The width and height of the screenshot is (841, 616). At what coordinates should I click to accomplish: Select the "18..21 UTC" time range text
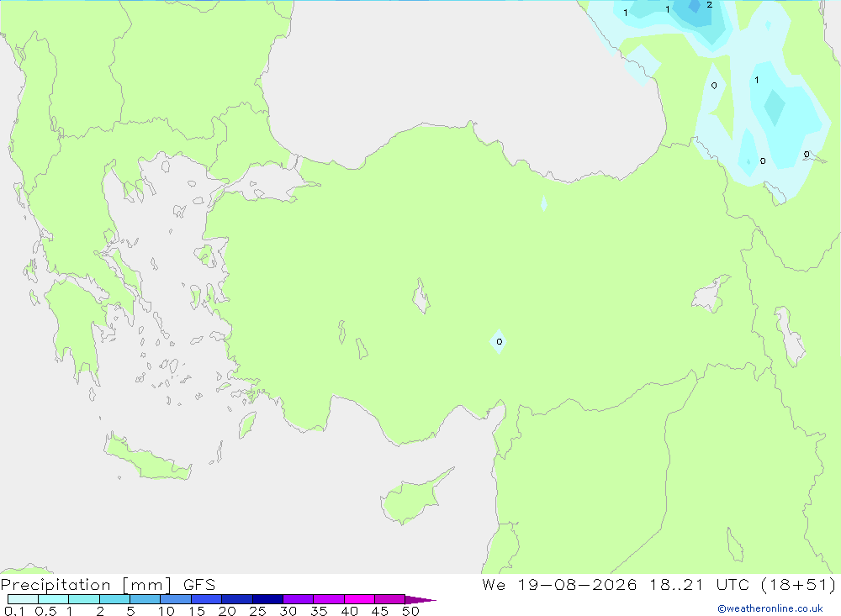pyautogui.click(x=700, y=584)
